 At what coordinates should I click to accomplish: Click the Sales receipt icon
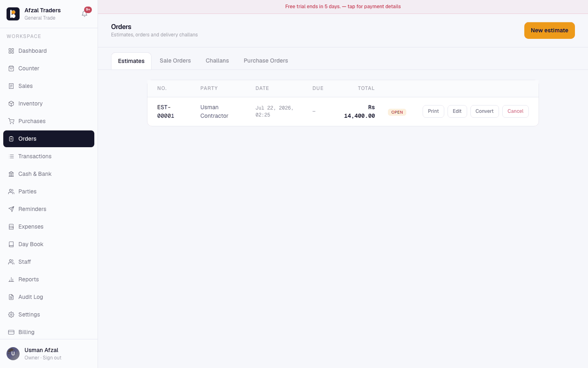pos(11,86)
